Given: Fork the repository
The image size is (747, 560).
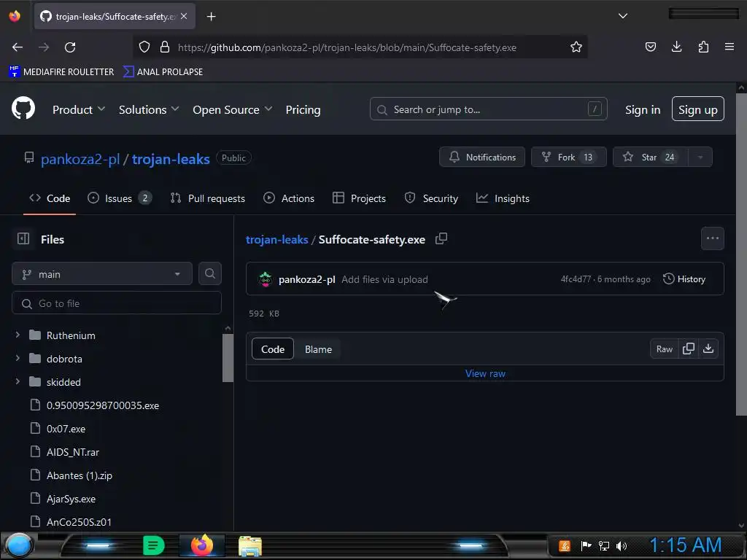Looking at the screenshot, I should [x=569, y=157].
